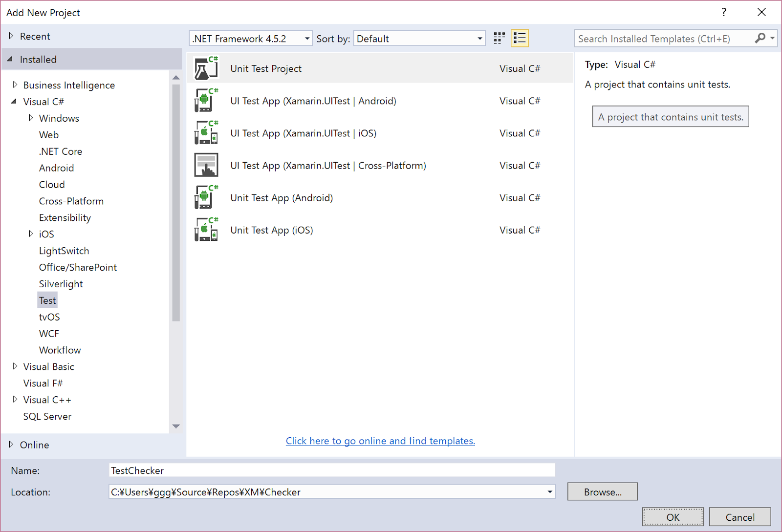
Task: Click the Browse... button
Action: pyautogui.click(x=603, y=492)
